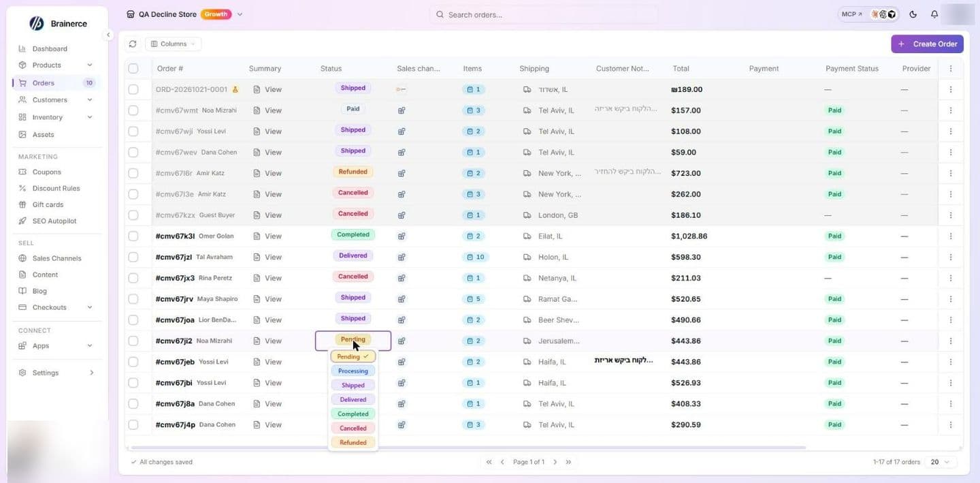Click the Search orders field

(543, 14)
